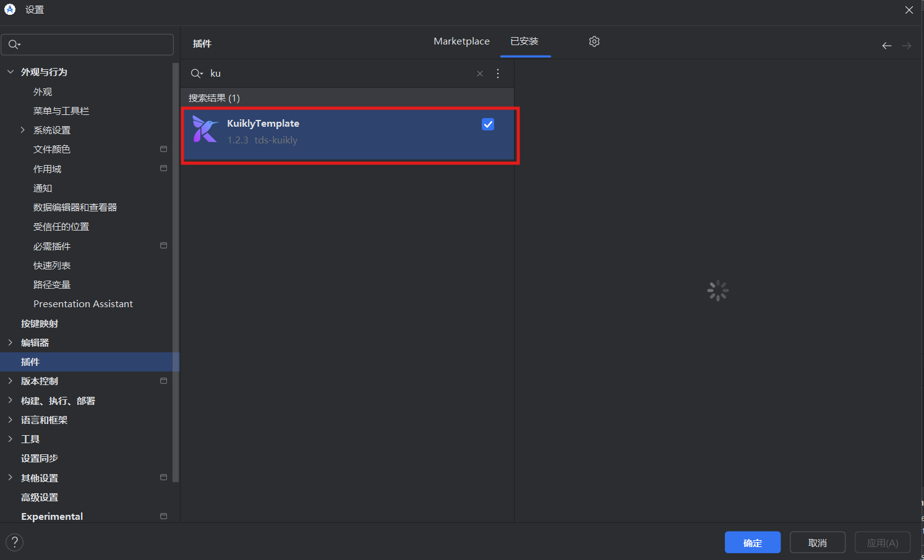The image size is (924, 560).
Task: Select the highlighted 插件 tree item
Action: tap(90, 362)
